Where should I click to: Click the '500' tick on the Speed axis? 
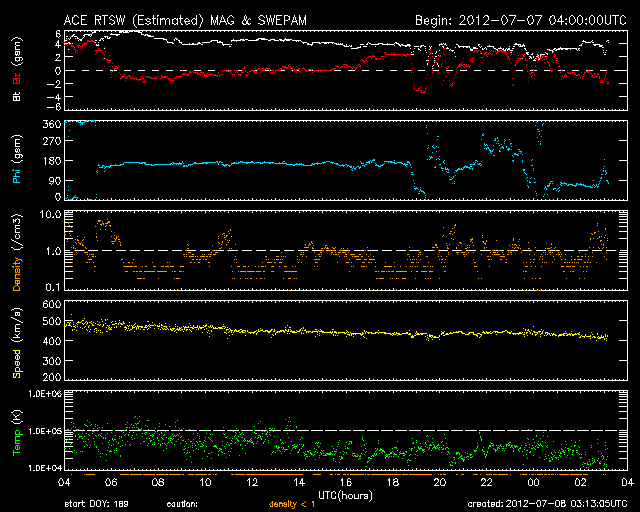click(x=52, y=322)
